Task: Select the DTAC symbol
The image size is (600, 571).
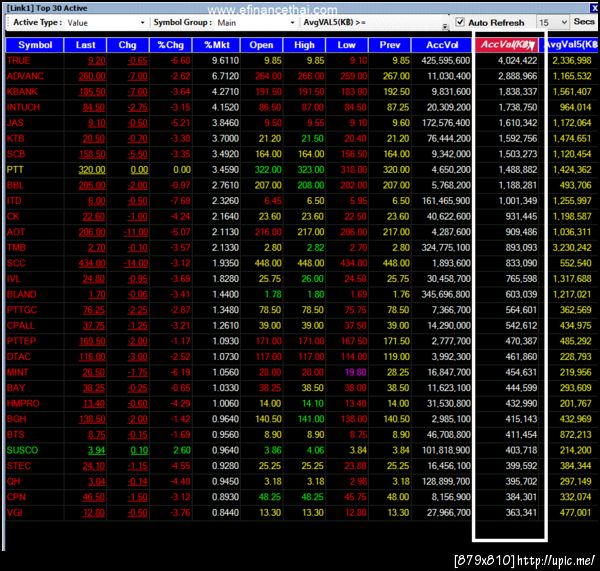Action: 18,357
